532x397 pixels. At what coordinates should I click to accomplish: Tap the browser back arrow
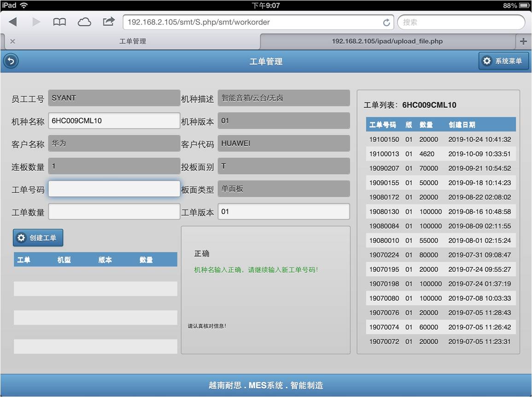13,22
